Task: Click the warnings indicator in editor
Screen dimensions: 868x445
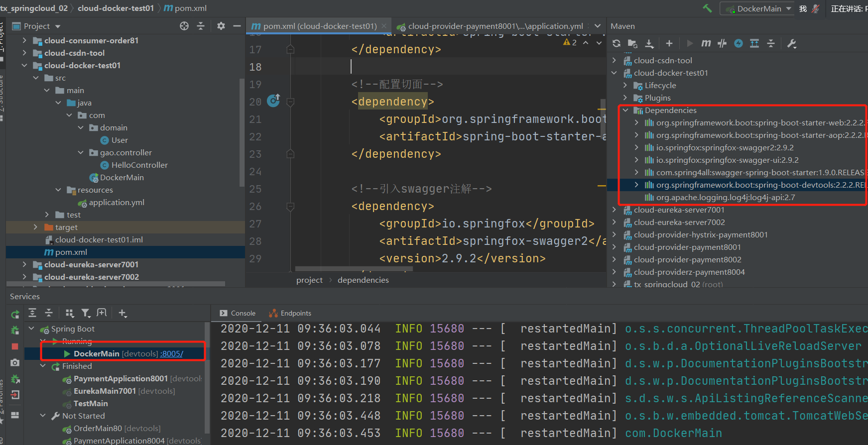Action: point(570,43)
